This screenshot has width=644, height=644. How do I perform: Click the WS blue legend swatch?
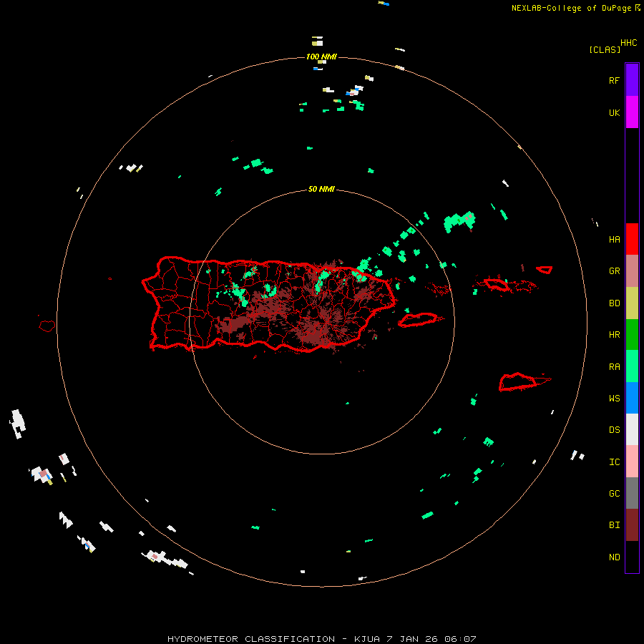coord(632,398)
